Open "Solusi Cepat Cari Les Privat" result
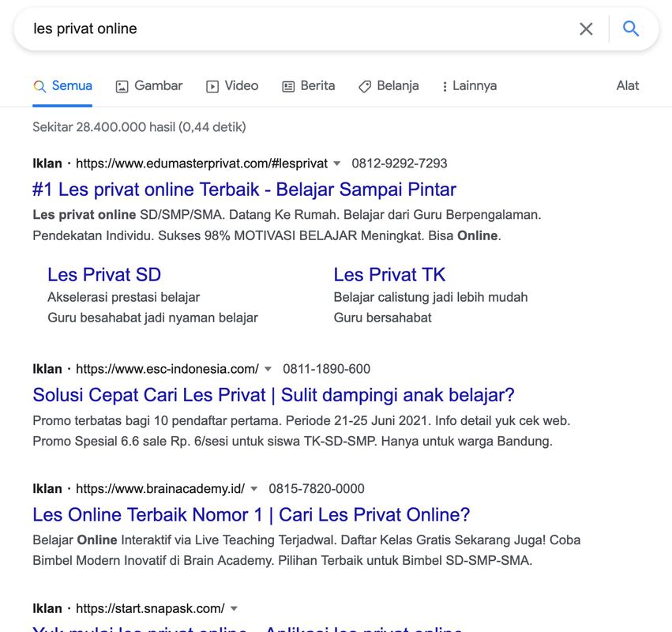 [x=273, y=395]
